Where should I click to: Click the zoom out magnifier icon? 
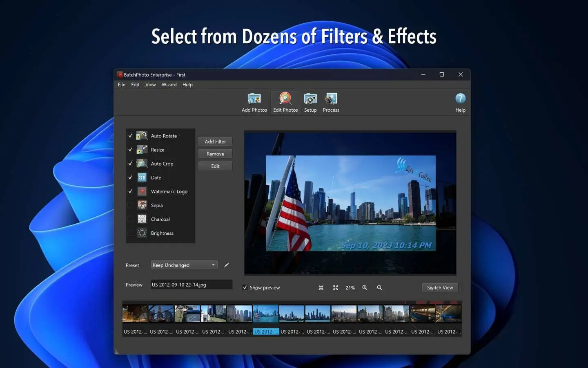pos(379,288)
